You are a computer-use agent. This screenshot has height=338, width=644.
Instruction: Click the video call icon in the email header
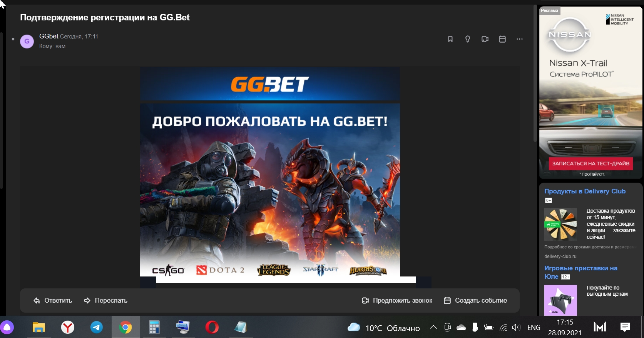pyautogui.click(x=485, y=39)
